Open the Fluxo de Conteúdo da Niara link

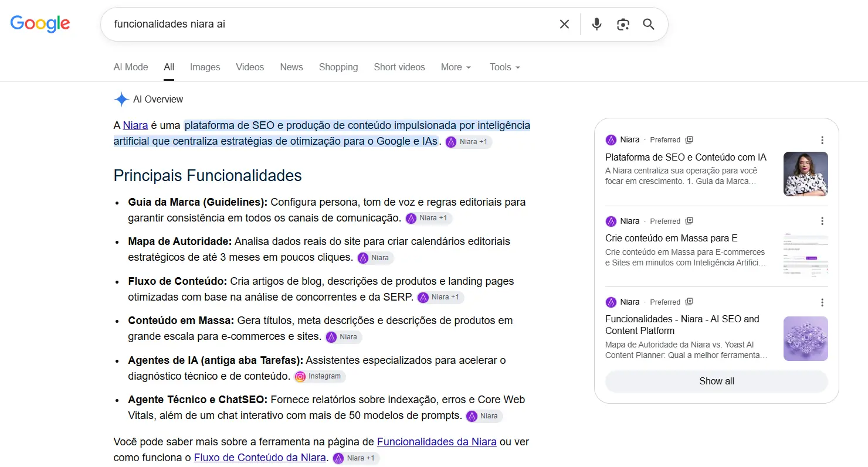click(260, 458)
